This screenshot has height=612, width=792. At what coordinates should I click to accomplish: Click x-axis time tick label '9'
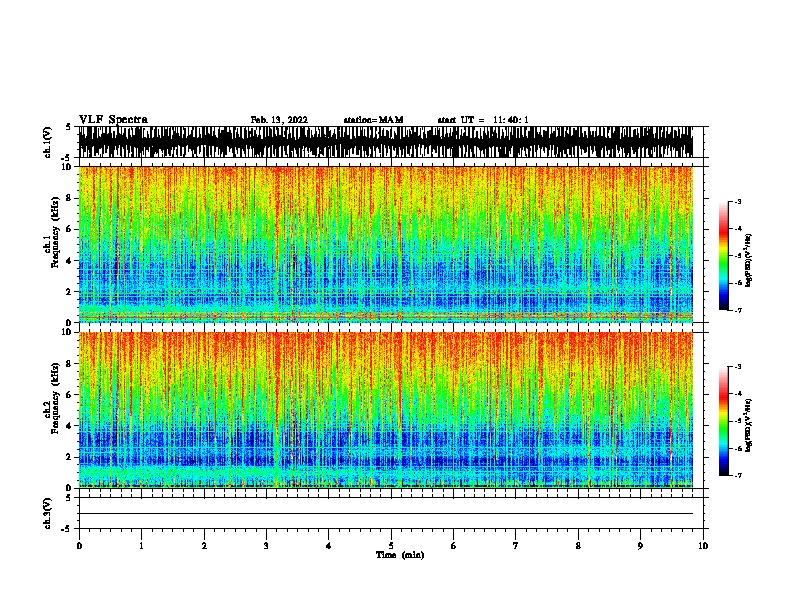tap(640, 546)
